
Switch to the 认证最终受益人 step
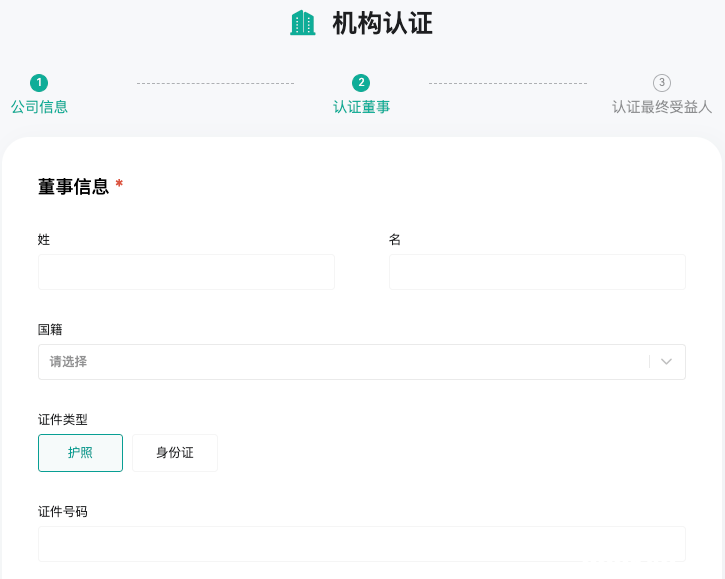pyautogui.click(x=661, y=106)
